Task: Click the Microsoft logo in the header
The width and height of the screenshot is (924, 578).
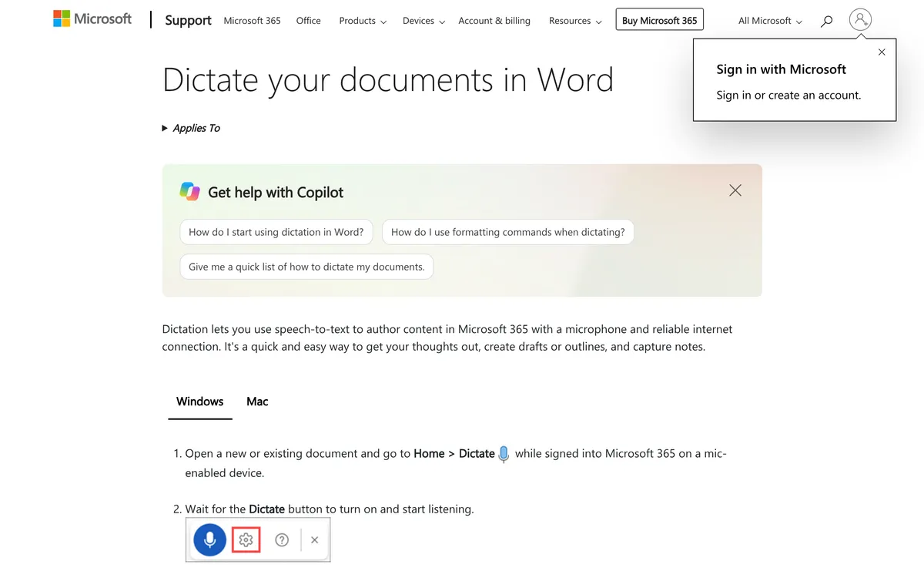Action: point(92,19)
